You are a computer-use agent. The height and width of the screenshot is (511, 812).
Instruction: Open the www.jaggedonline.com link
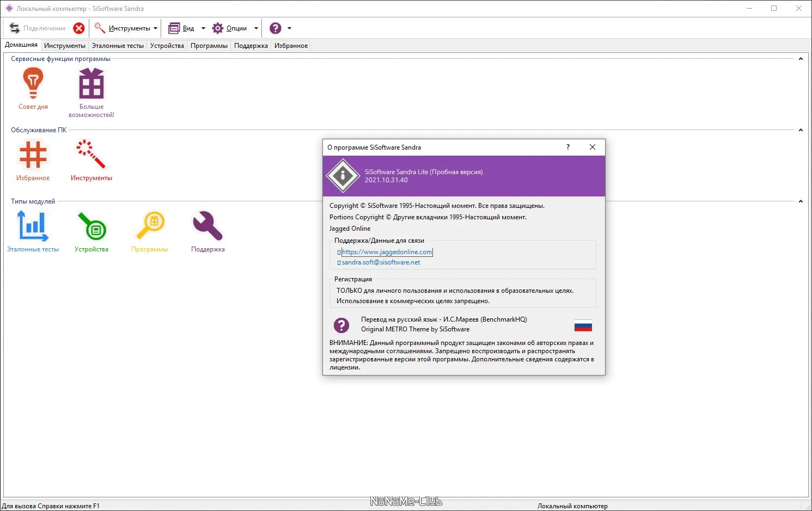point(387,252)
